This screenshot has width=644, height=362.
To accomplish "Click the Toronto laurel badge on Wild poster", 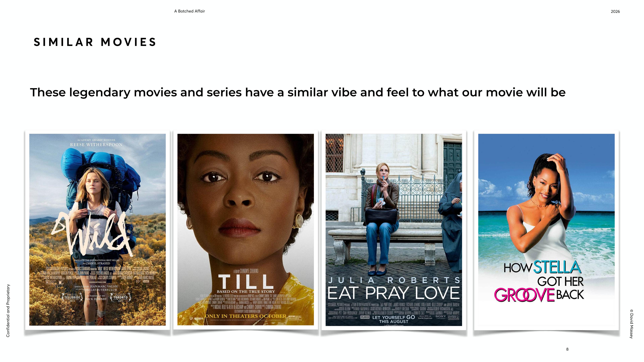I will (121, 297).
